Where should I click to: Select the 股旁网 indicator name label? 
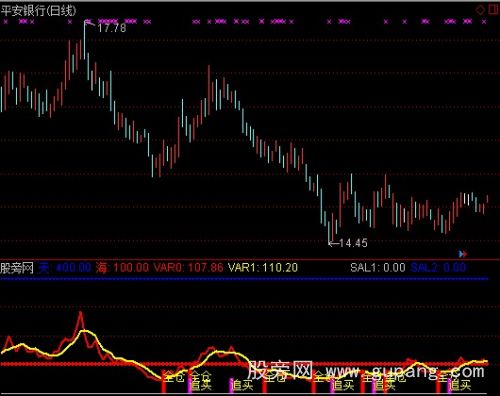(17, 268)
